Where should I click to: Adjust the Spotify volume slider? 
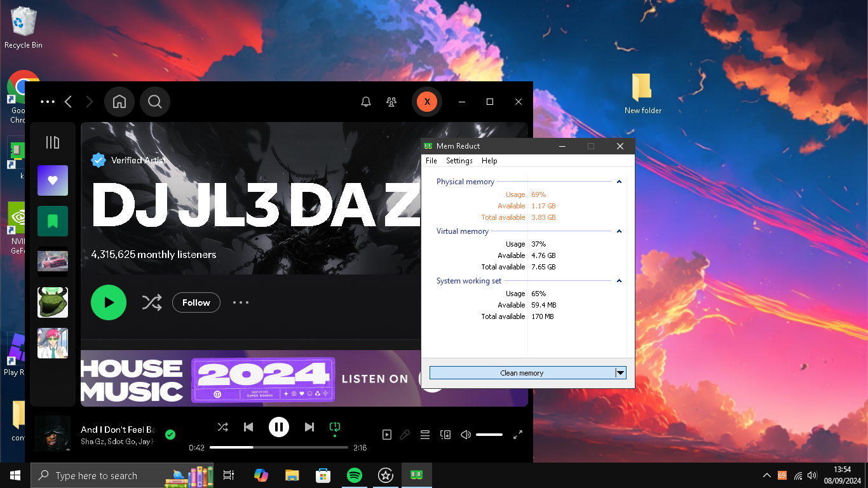(x=489, y=435)
